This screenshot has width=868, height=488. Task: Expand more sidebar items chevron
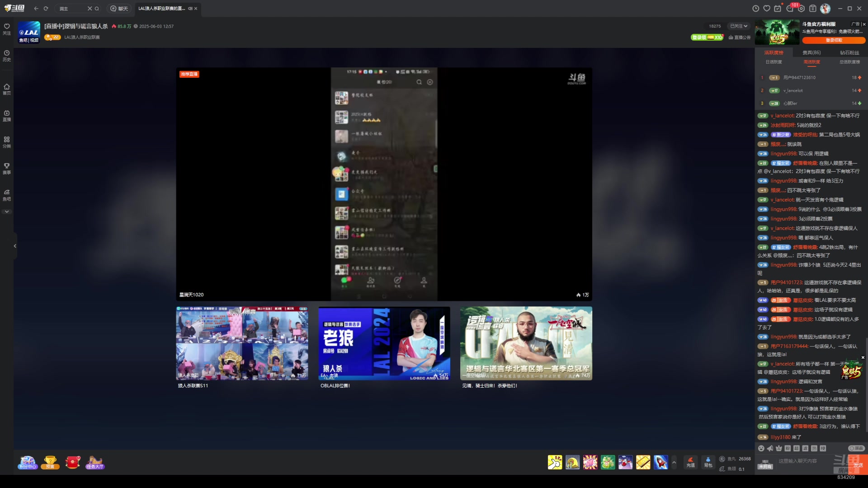click(7, 211)
